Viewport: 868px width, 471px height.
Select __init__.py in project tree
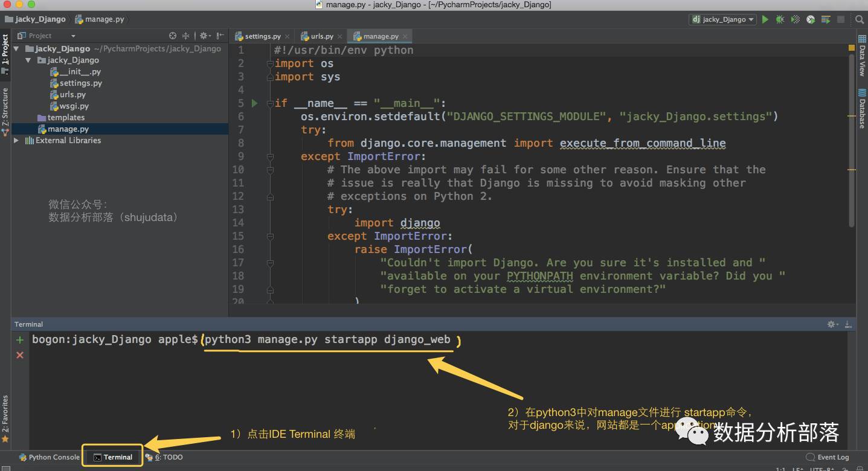point(76,71)
